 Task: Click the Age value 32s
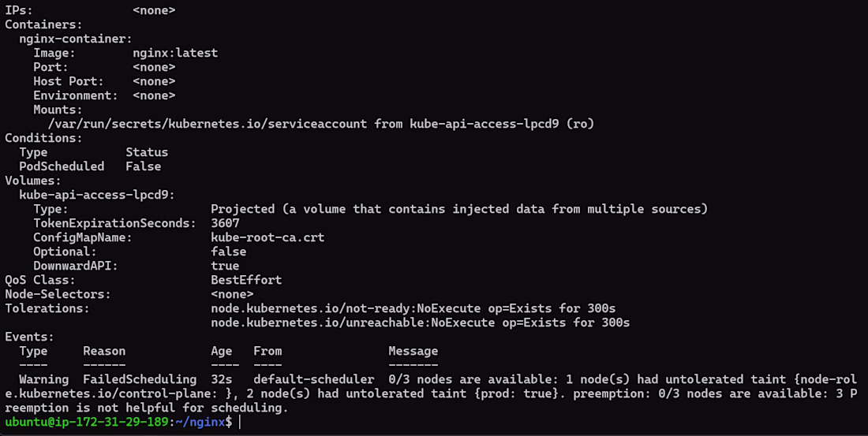(222, 379)
